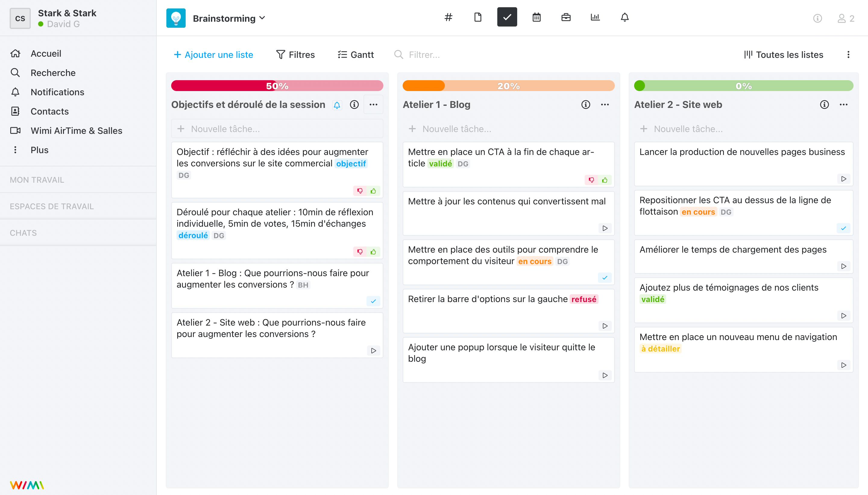Open the Toutes les listes view selector
The image size is (868, 495).
click(784, 54)
